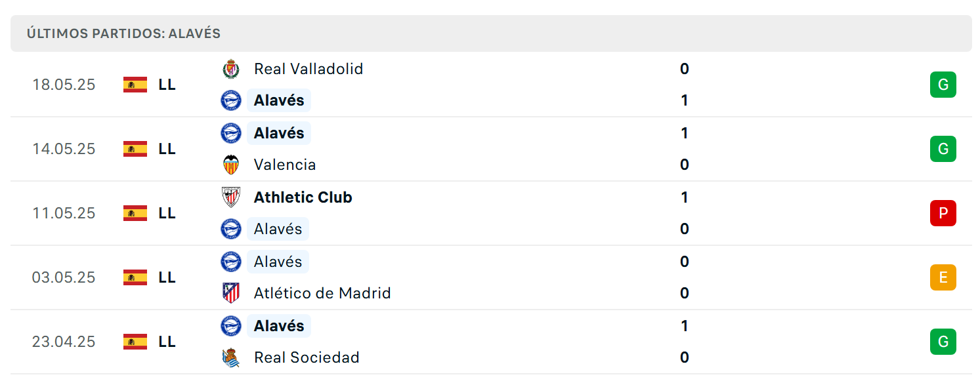Click the Spain flag on 18.05.25 row
Viewport: 980px width, 383px height.
click(135, 85)
